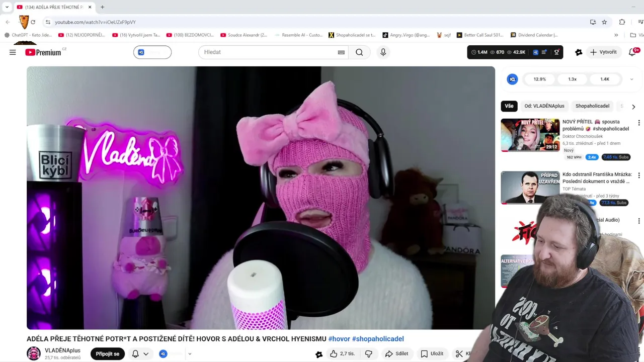Click the vidIQ icon in stats bar

[x=535, y=52]
